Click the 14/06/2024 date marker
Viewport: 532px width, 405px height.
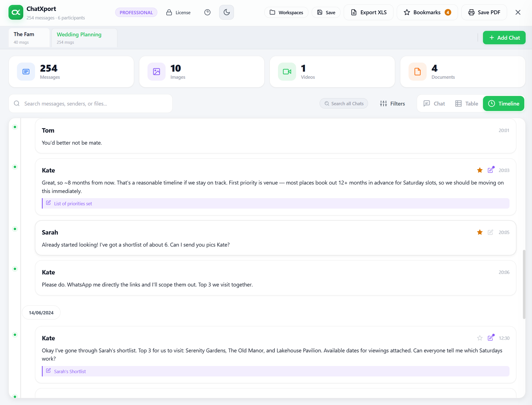[41, 313]
